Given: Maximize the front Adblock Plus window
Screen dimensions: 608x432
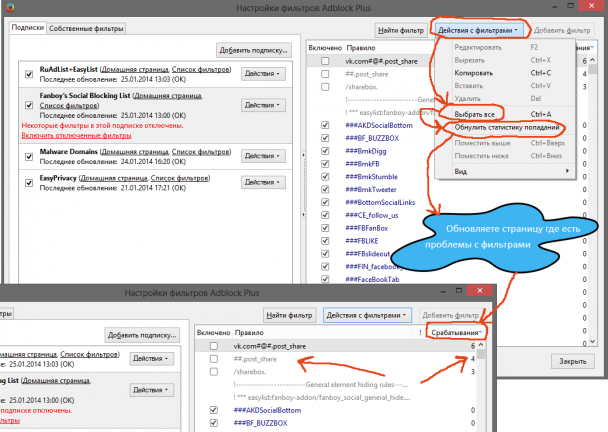Looking at the screenshot, I should (x=459, y=290).
